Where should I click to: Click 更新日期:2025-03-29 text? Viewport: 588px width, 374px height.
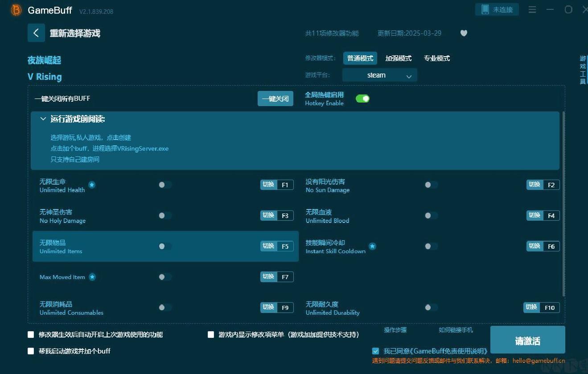point(409,33)
